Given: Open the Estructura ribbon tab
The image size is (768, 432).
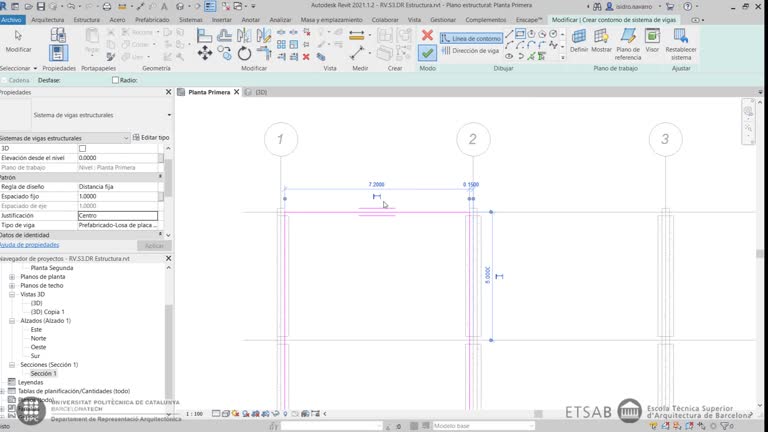Looking at the screenshot, I should point(86,19).
